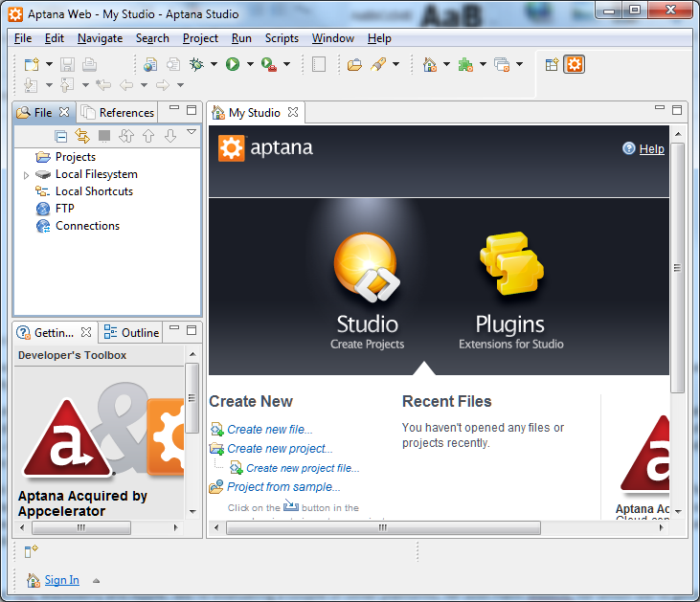Click the Run External Tools icon
700x602 pixels.
268,65
